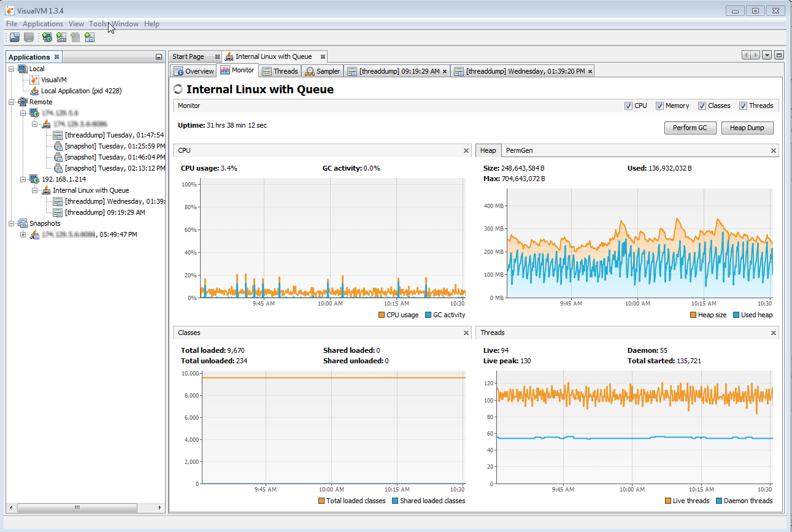Close the threaddump Wednesday 01:39:20 PM tab

click(x=590, y=71)
